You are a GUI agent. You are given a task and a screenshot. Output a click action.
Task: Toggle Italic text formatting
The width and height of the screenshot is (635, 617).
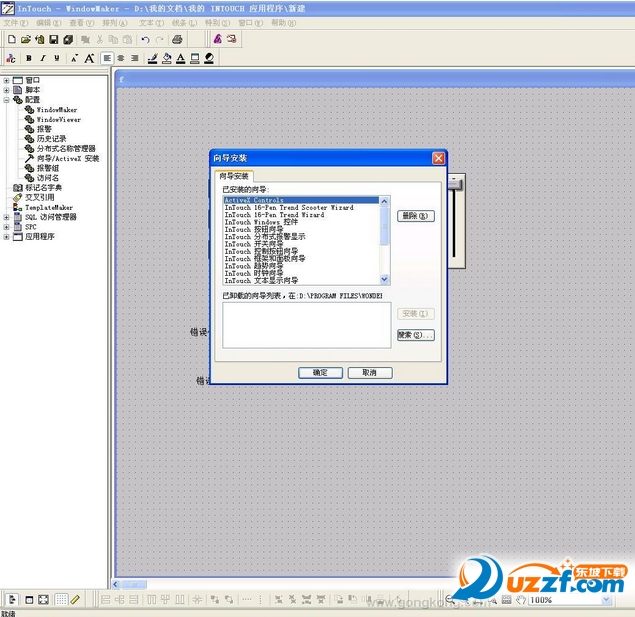pos(43,58)
